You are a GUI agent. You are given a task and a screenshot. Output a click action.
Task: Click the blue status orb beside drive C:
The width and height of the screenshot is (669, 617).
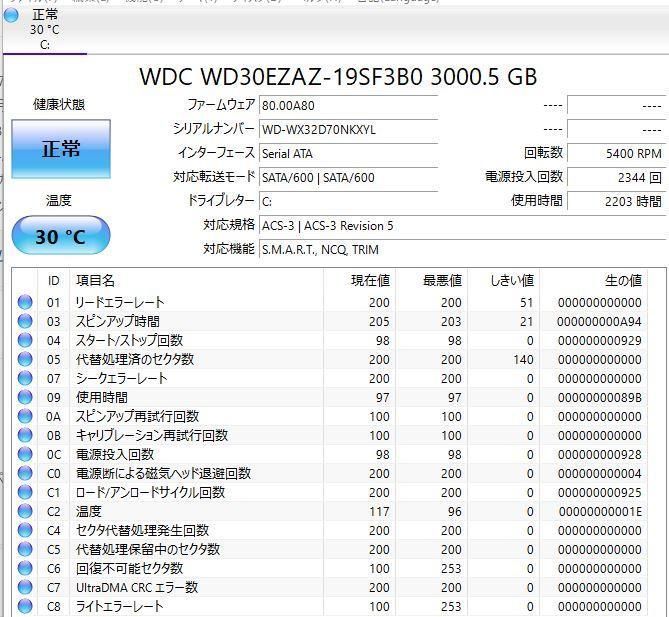[11, 15]
